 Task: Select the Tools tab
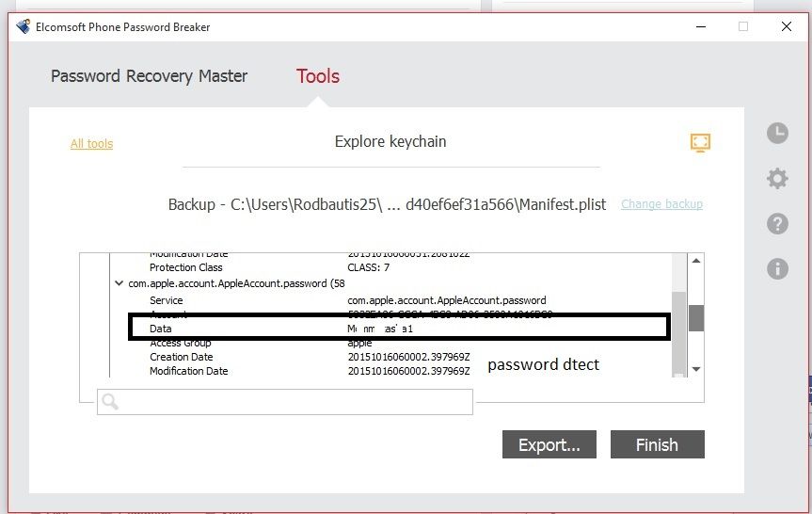coord(318,76)
